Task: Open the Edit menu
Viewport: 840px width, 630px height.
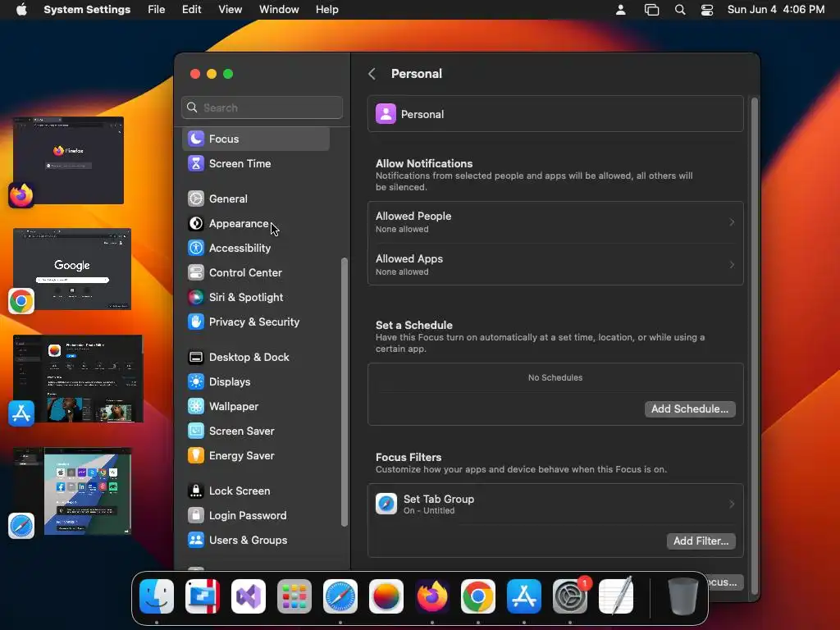Action: coord(191,10)
